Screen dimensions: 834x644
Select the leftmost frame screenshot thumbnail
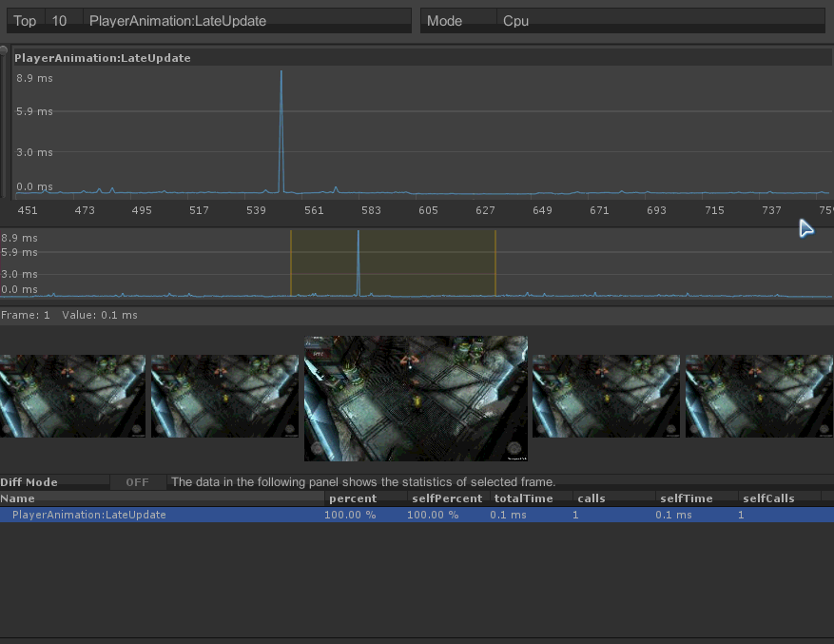pos(72,396)
